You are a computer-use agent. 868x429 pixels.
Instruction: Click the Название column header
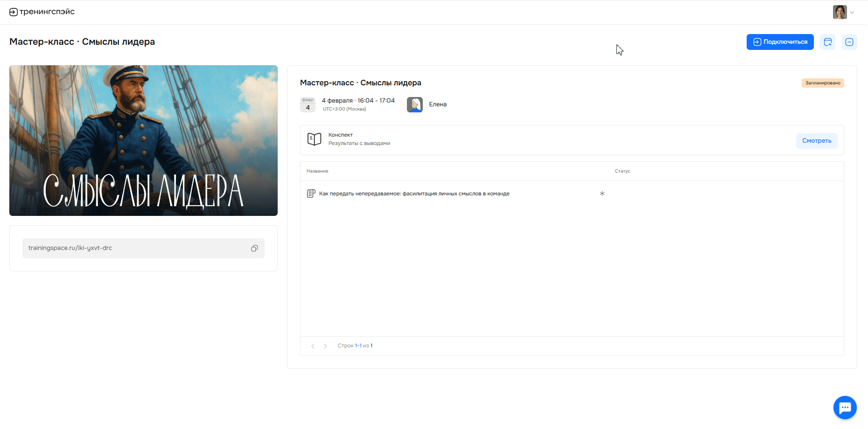click(317, 171)
